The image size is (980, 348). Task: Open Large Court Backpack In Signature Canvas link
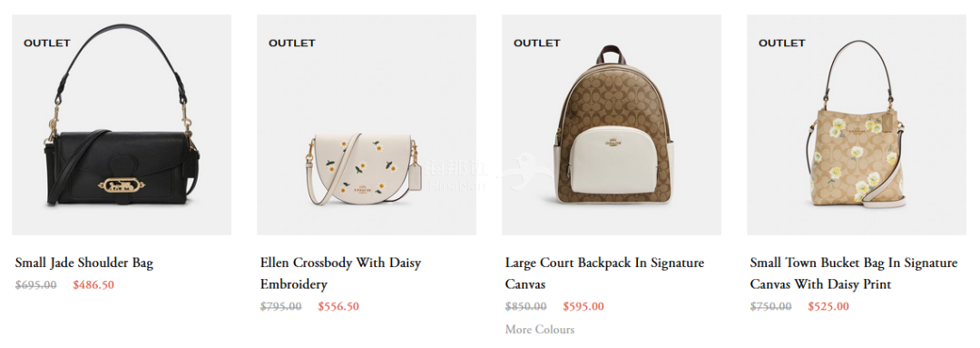[x=604, y=273]
